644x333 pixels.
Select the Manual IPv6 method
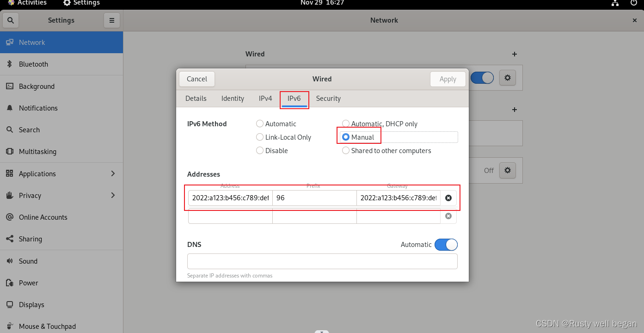(358, 137)
